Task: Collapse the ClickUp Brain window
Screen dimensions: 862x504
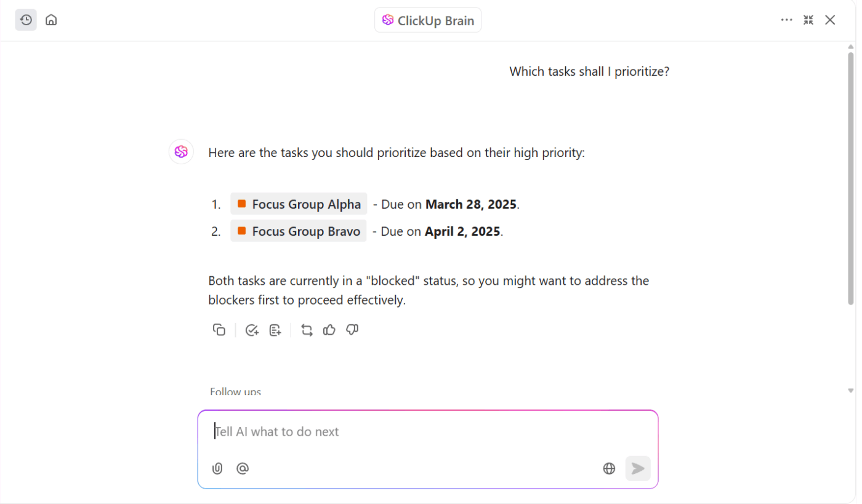Action: 808,20
